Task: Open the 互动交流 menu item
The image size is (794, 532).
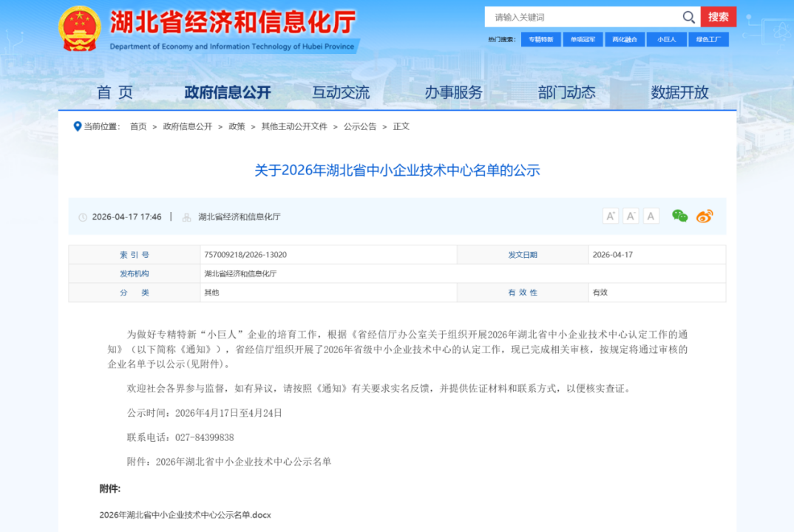Action: click(341, 92)
